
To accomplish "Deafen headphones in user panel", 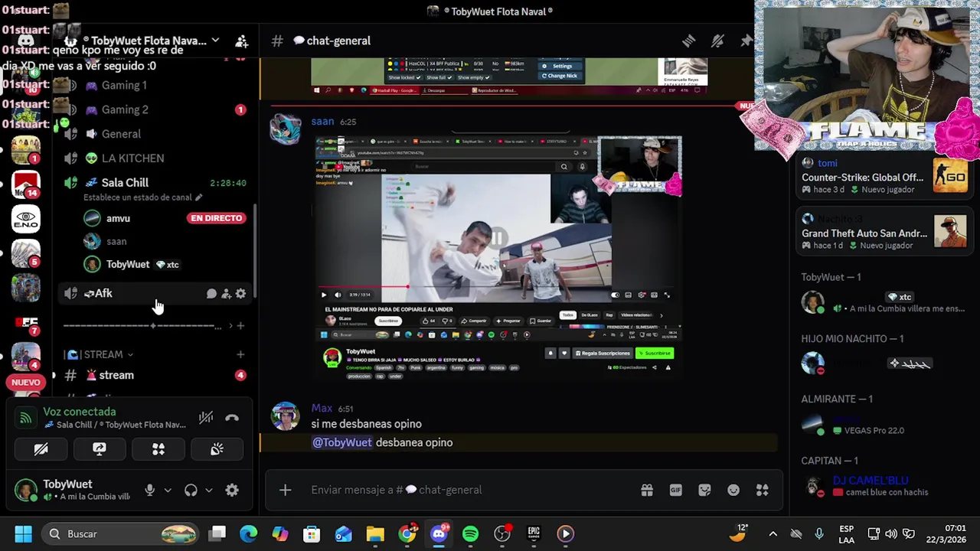I will (191, 491).
